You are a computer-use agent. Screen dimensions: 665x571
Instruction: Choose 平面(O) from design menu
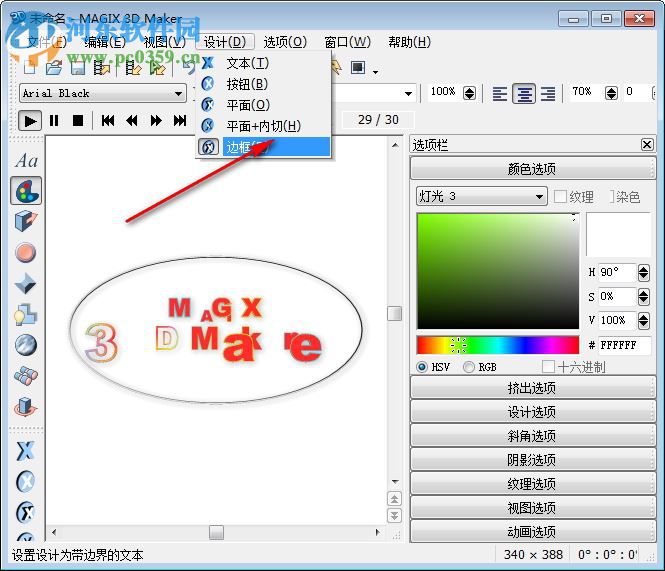point(263,105)
